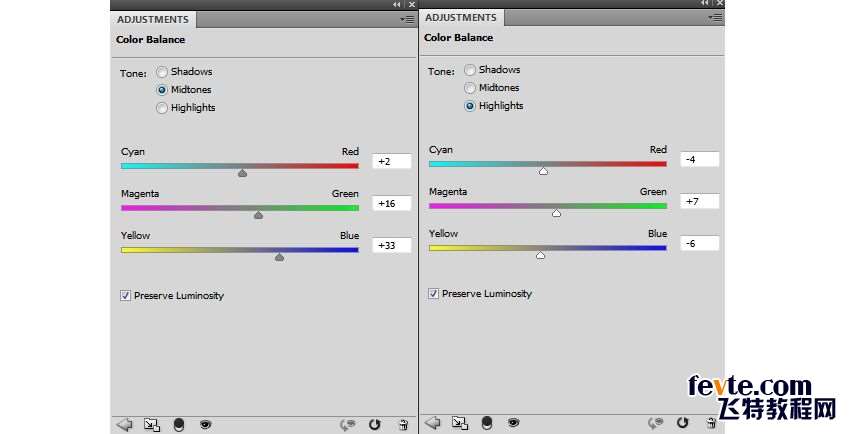Click Color Balance title in right panel
The image size is (850, 434).
point(459,37)
